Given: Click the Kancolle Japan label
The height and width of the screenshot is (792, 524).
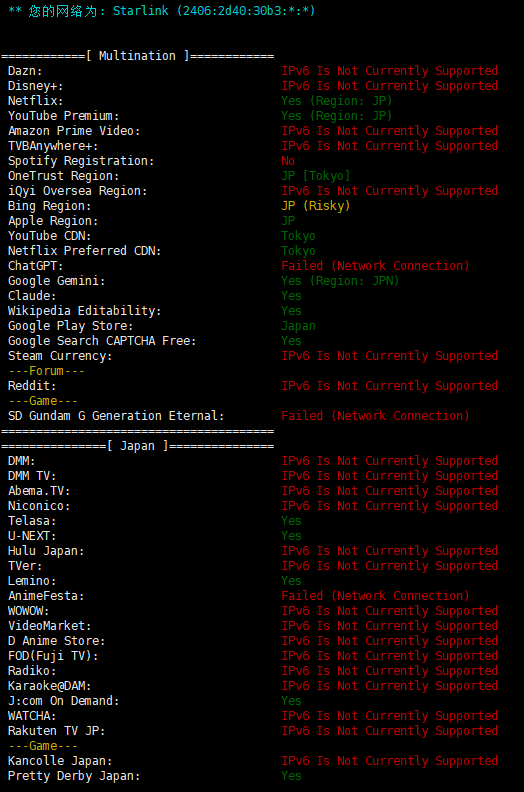Looking at the screenshot, I should (60, 761).
